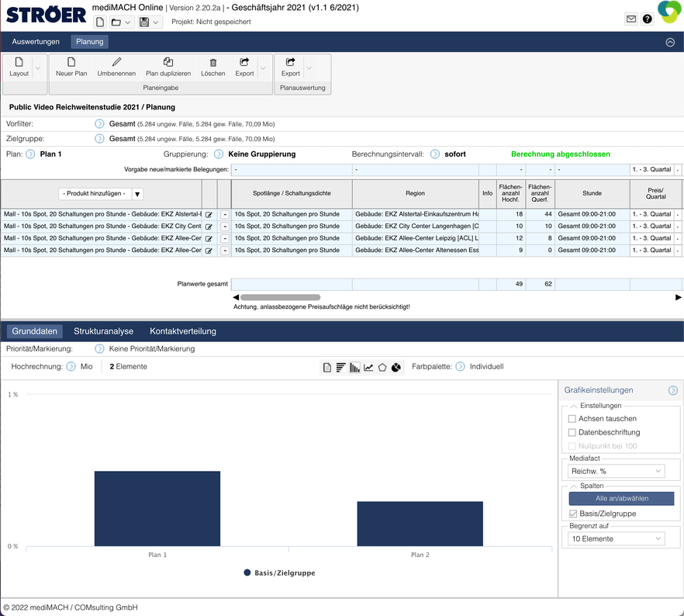Select the pie chart view icon
The height and width of the screenshot is (616, 684).
point(396,367)
